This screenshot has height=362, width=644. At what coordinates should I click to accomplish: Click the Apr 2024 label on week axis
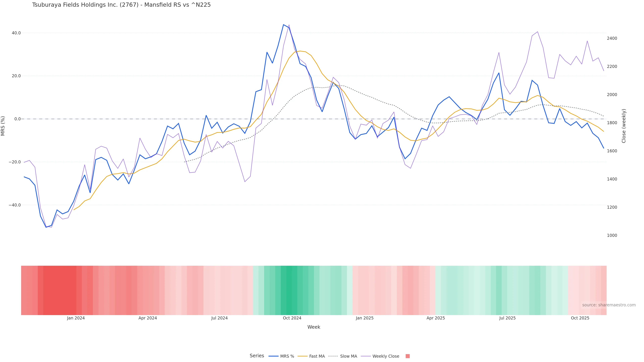[148, 318]
